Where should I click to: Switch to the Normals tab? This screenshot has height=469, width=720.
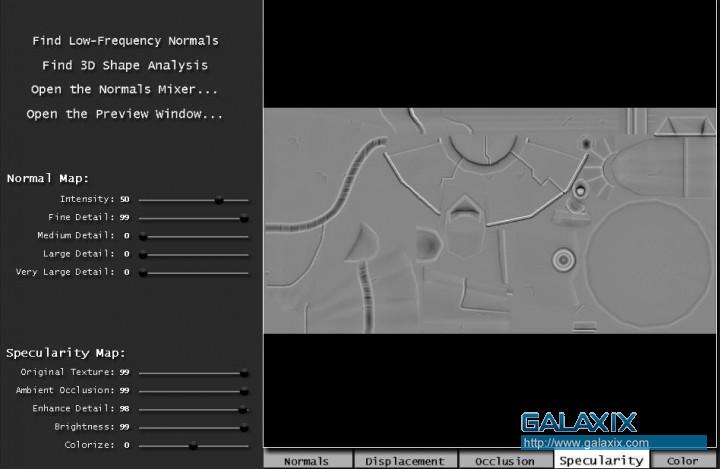point(306,461)
